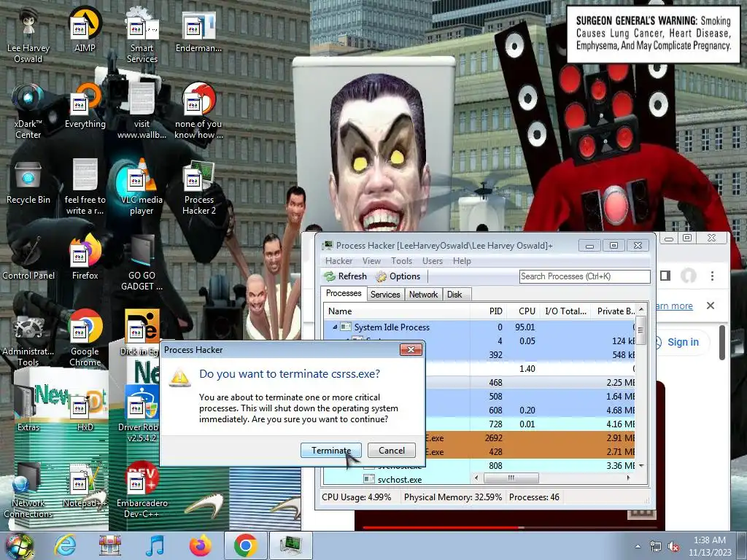747x560 pixels.
Task: Click the taskbar clock showing 1:38 AM
Action: (x=709, y=546)
